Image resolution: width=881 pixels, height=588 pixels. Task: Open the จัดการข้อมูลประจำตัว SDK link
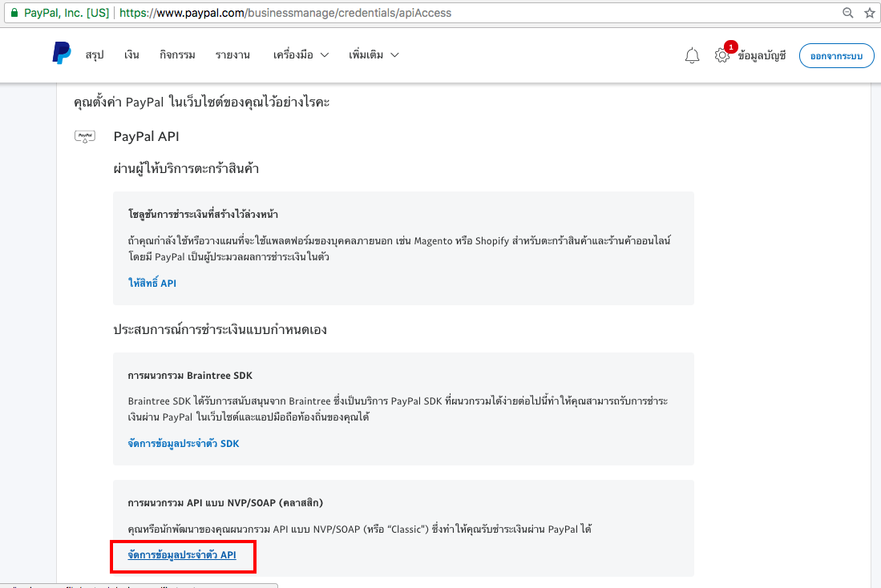(x=183, y=443)
